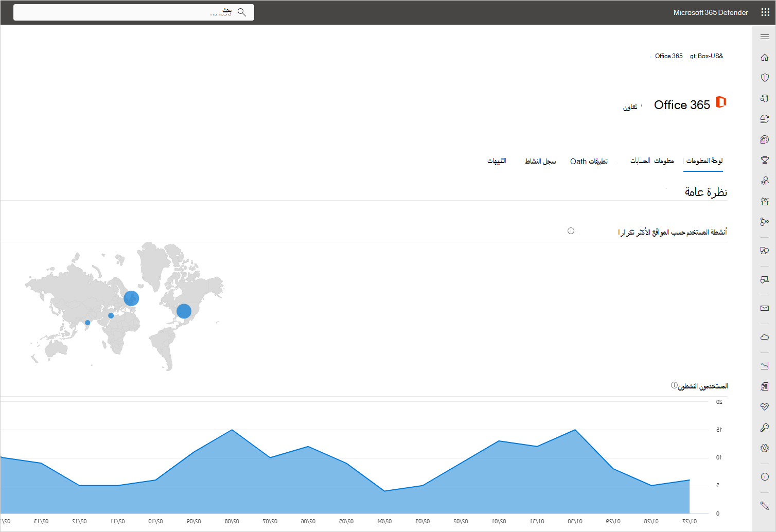Click the magnifier icon in the search box
Viewport: 776px width, 532px height.
pos(242,12)
